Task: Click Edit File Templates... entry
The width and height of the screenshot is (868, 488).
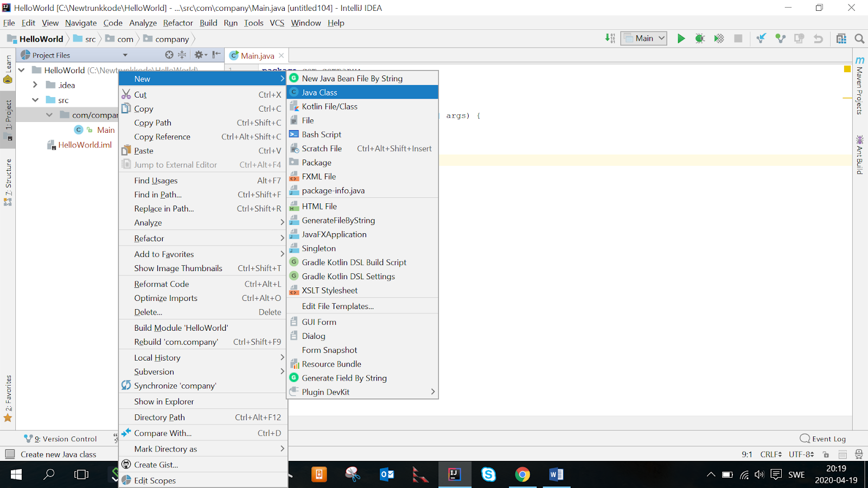Action: [362, 306]
